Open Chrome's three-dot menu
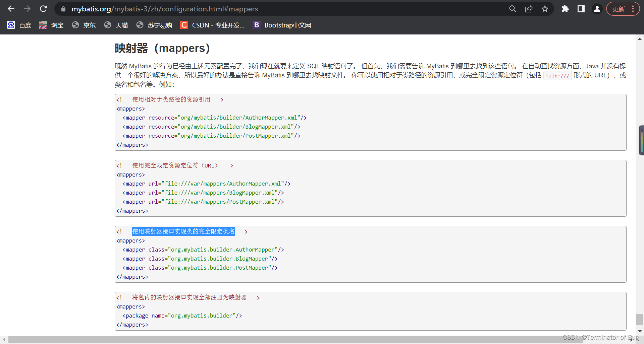Image resolution: width=644 pixels, height=344 pixels. [633, 9]
